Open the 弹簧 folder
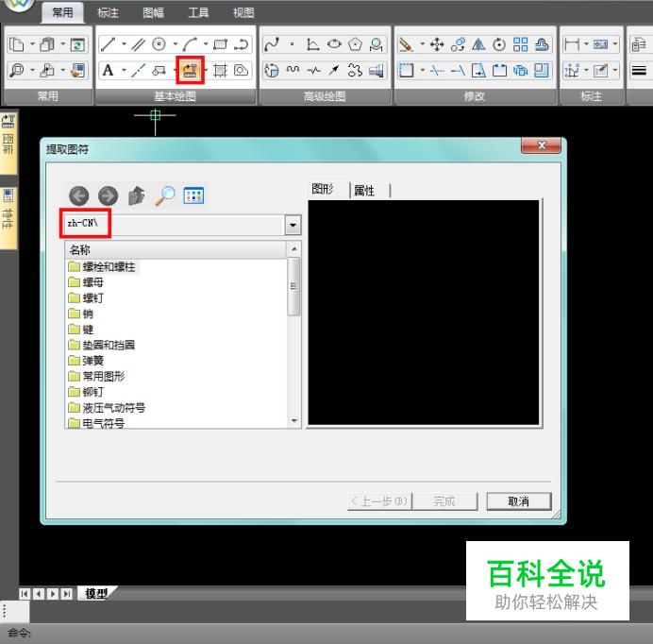 (86, 361)
